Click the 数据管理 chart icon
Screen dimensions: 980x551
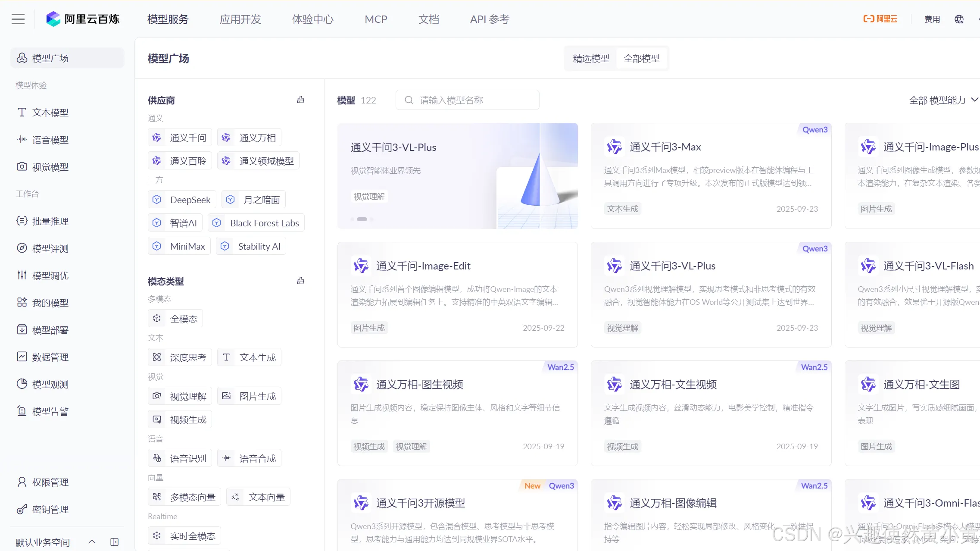tap(22, 357)
